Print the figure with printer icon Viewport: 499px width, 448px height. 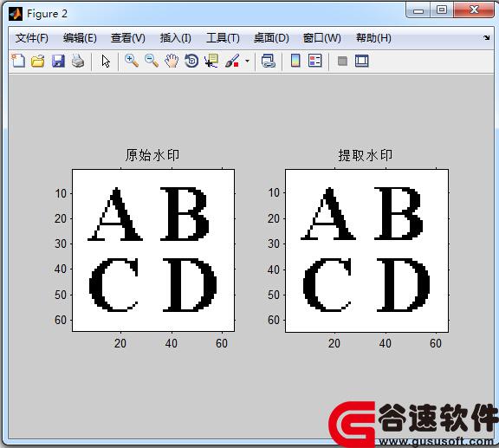(x=78, y=61)
